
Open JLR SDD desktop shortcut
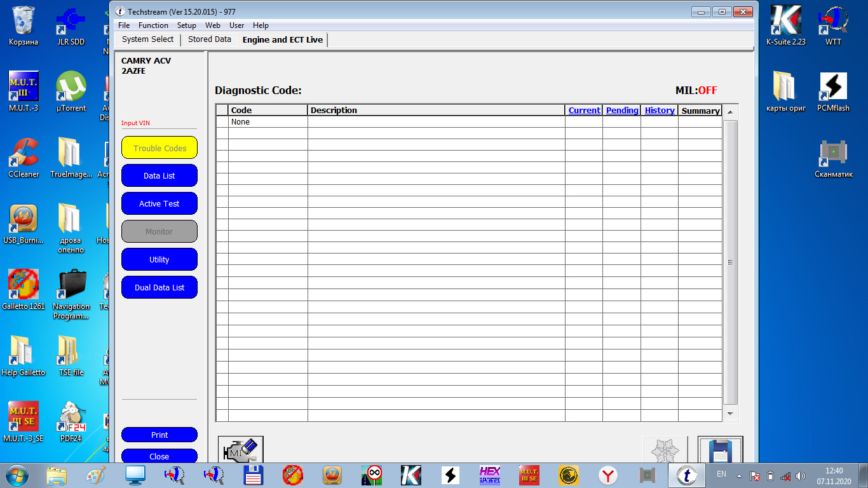(x=71, y=25)
